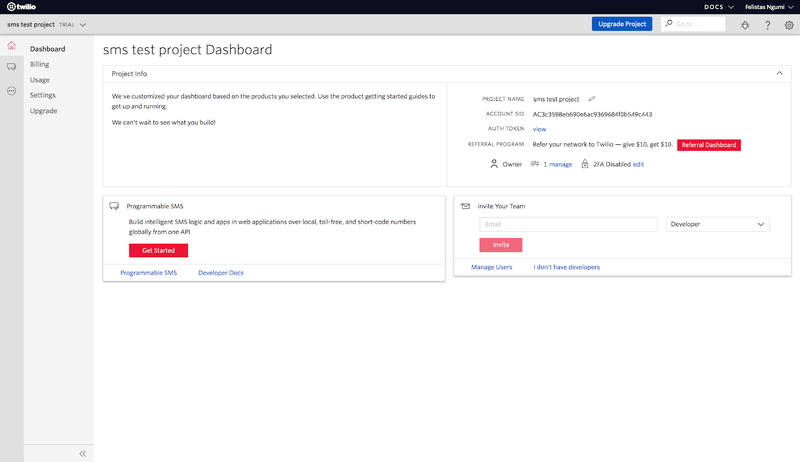Click the 2FA edit link
This screenshot has width=800, height=462.
click(638, 164)
